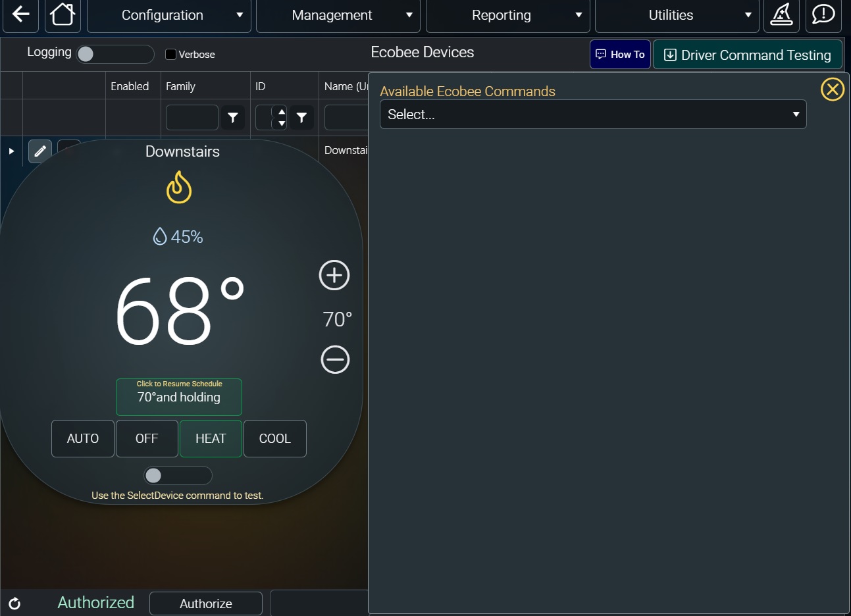
Task: Click the Downstairs thermostat title
Action: 182,151
